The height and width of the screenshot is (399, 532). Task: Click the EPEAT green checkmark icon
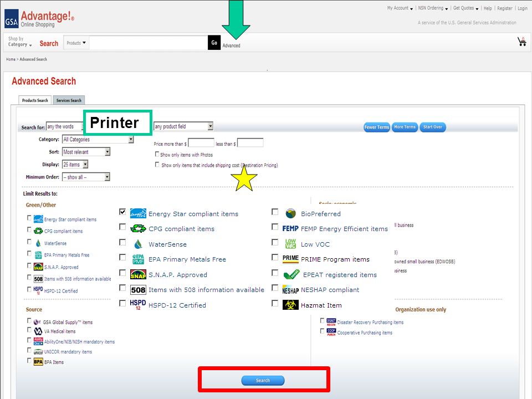click(x=291, y=274)
